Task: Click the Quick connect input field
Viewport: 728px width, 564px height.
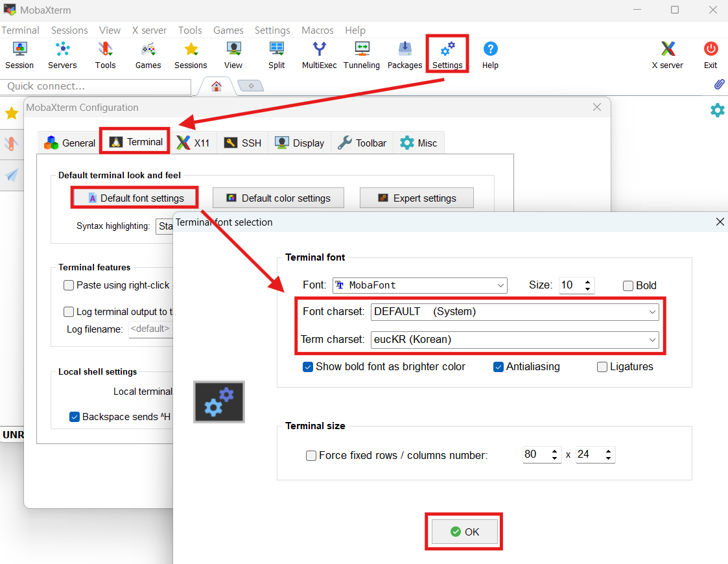Action: (96, 86)
